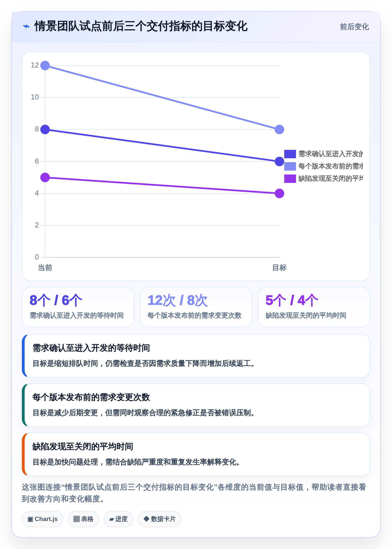Click the 进度 tag chip
This screenshot has height=549, width=392.
[x=118, y=519]
